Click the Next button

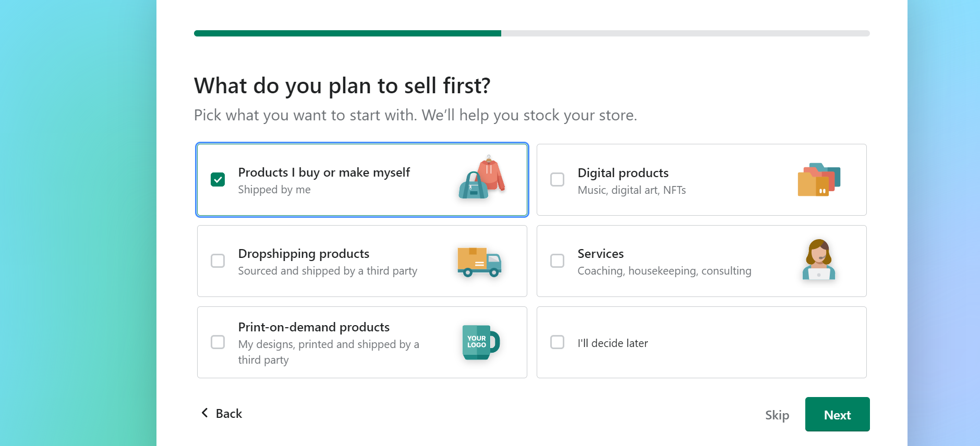(837, 414)
